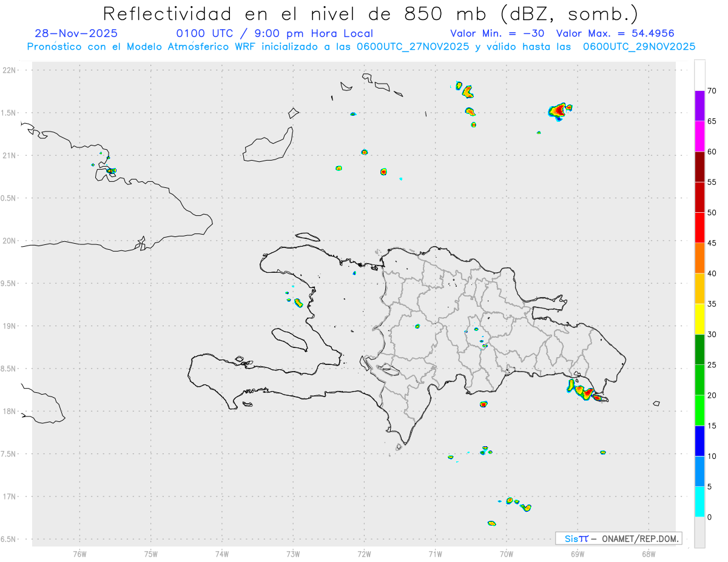Click the magenta 60–65 dBZ colorbar segment
The image size is (728, 562).
pyautogui.click(x=699, y=136)
